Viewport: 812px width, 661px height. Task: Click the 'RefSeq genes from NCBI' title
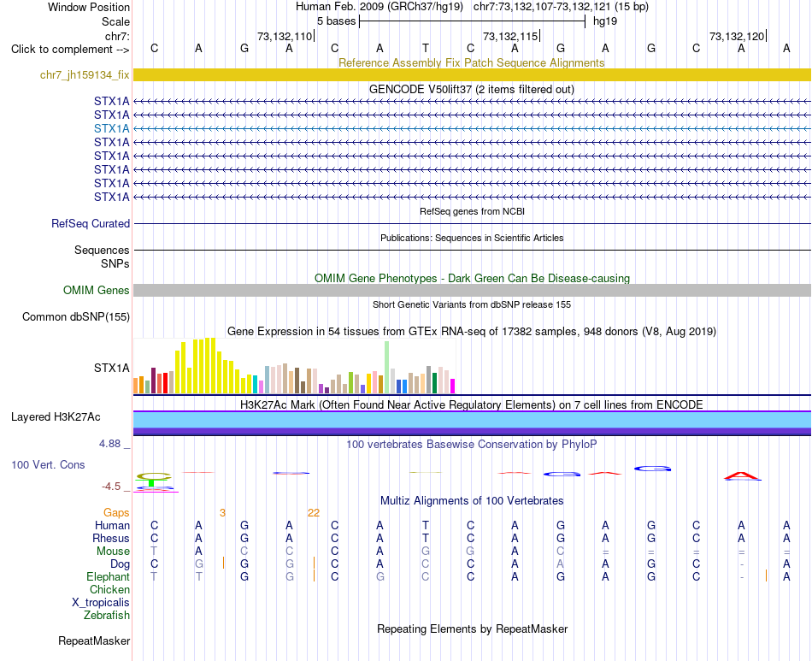pos(472,211)
